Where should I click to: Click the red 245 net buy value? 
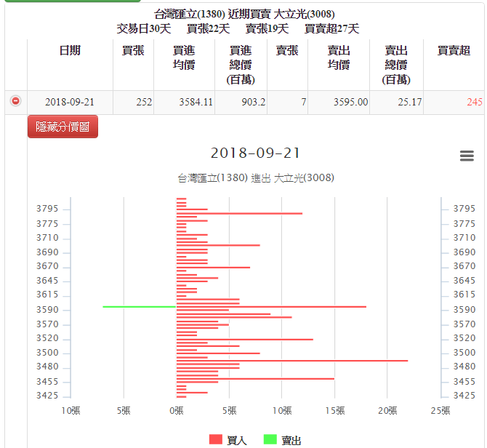(474, 102)
